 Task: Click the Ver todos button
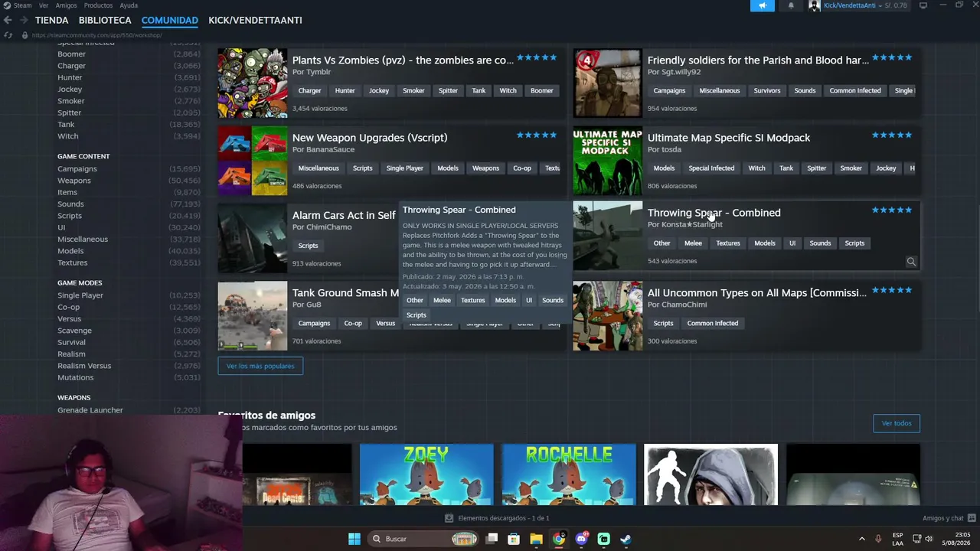tap(896, 423)
